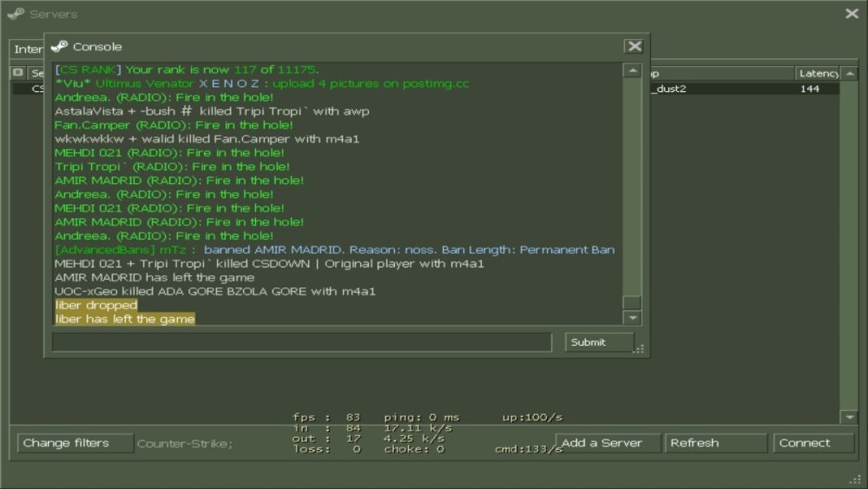
Task: Click 'Fan.Camper (RADIO)' line
Action: 174,125
